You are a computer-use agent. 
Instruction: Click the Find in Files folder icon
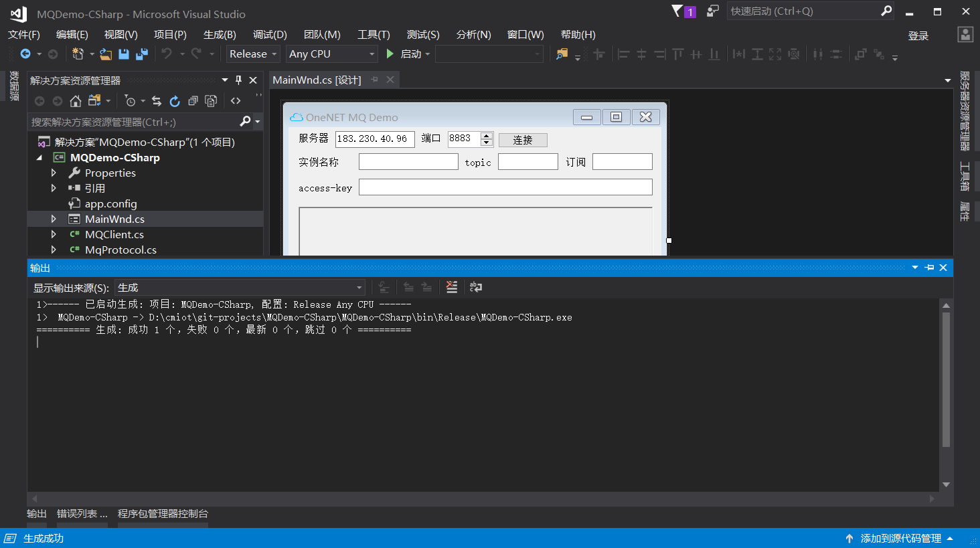tap(562, 54)
